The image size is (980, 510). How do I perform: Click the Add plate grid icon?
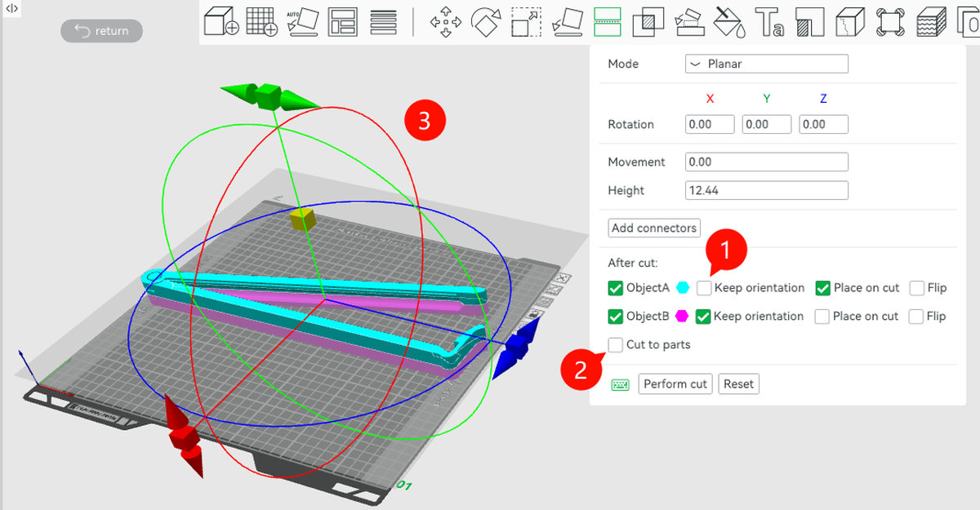pyautogui.click(x=262, y=20)
